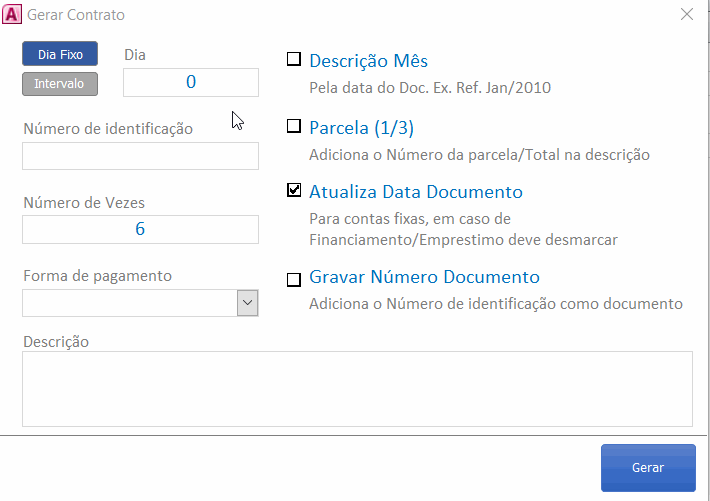This screenshot has height=501, width=710.
Task: Click the Gravar Número Documento label
Action: pos(424,277)
